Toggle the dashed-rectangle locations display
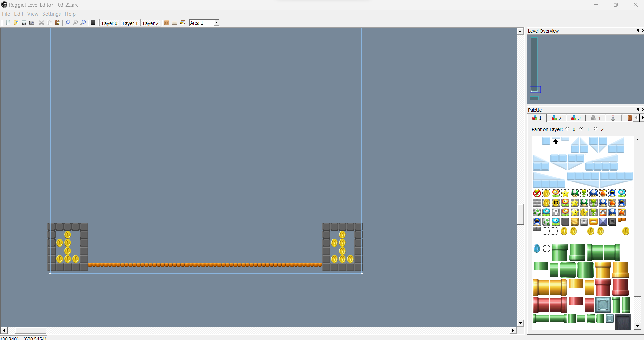 click(x=174, y=23)
